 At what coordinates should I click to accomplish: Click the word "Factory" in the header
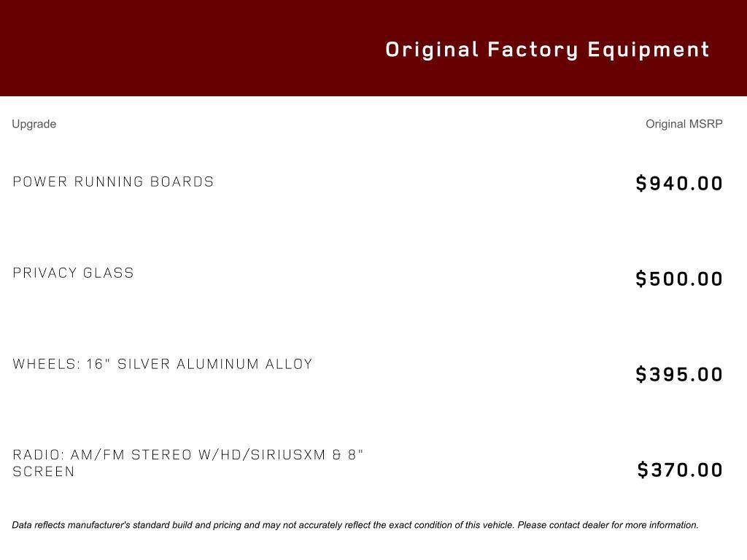click(533, 50)
